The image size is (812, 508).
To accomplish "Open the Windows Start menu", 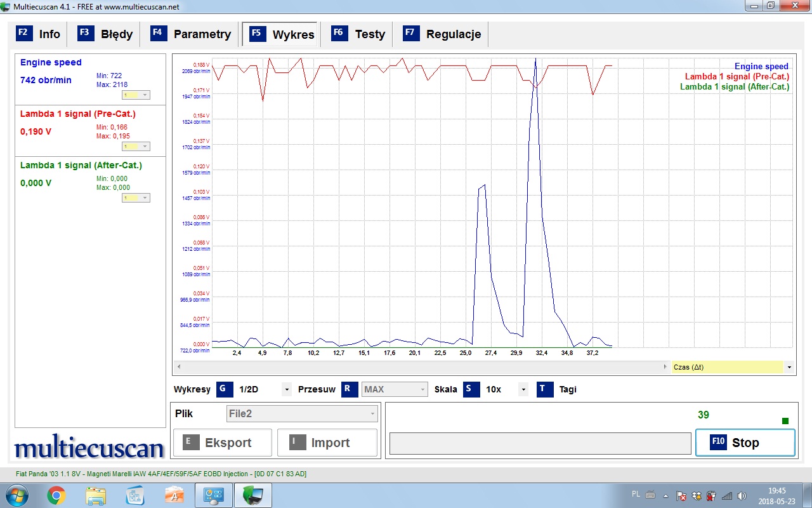I will coord(16,495).
